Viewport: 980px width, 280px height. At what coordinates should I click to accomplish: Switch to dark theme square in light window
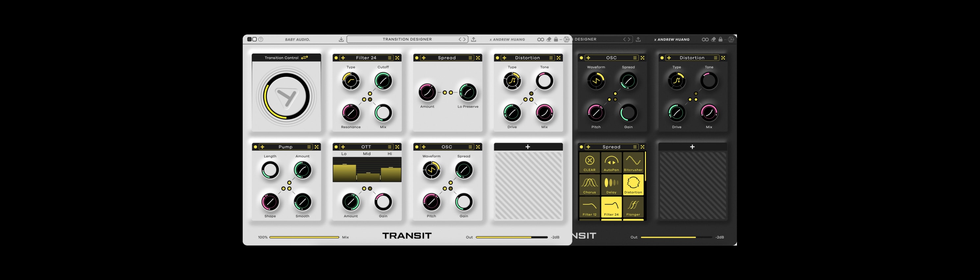point(250,39)
